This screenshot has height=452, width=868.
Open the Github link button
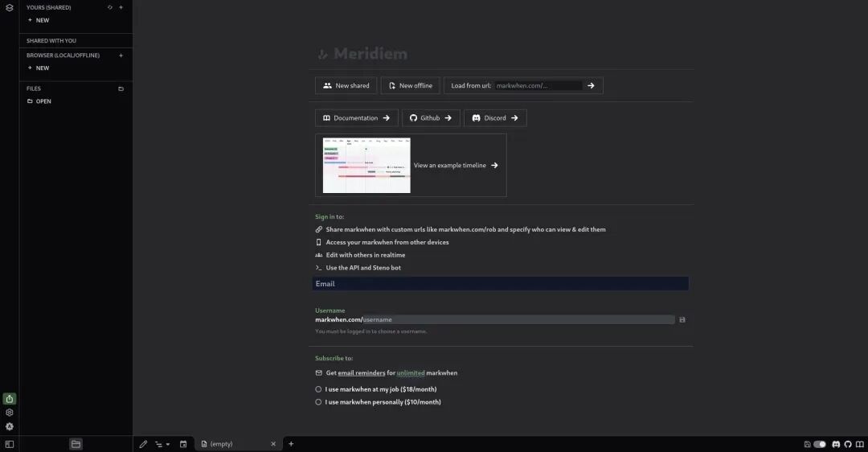(431, 118)
